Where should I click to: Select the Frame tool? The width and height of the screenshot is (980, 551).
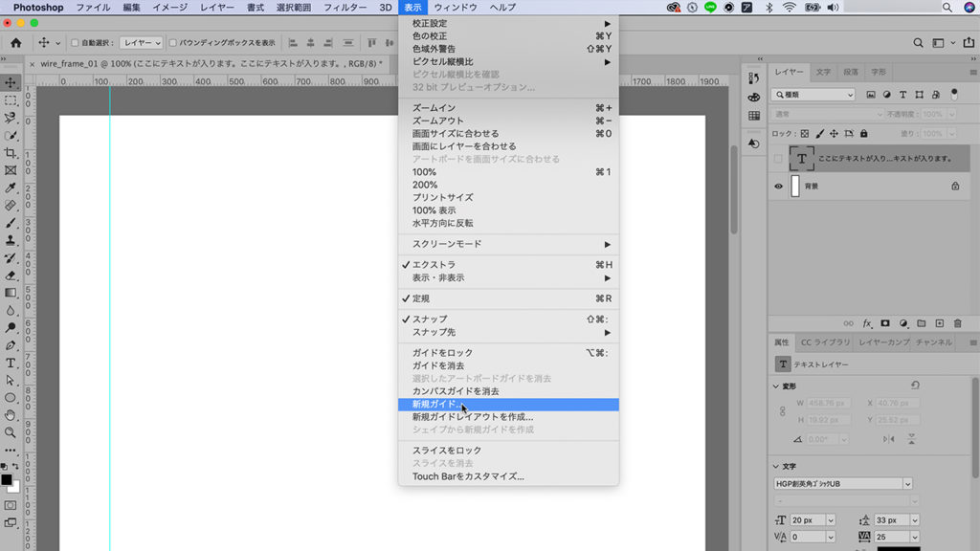[x=11, y=170]
